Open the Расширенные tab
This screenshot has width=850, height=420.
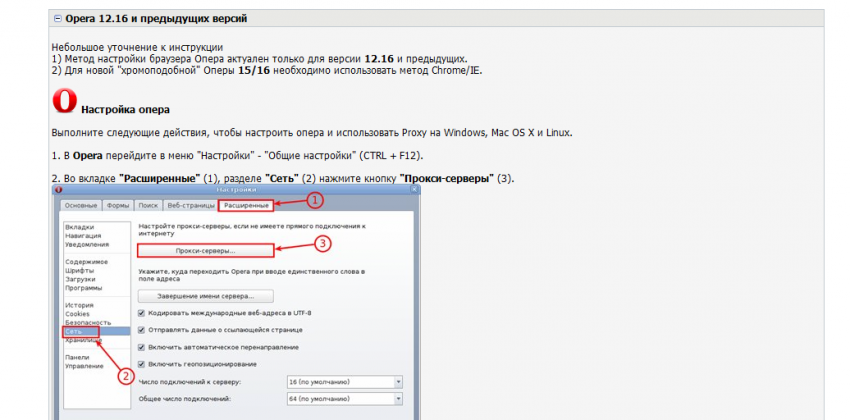(x=245, y=205)
